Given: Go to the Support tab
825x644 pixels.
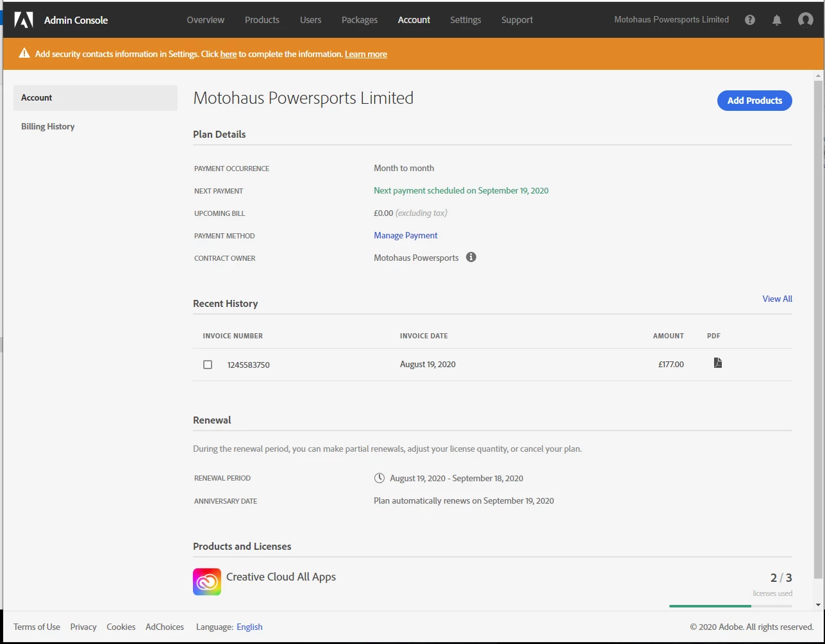Looking at the screenshot, I should pyautogui.click(x=517, y=20).
